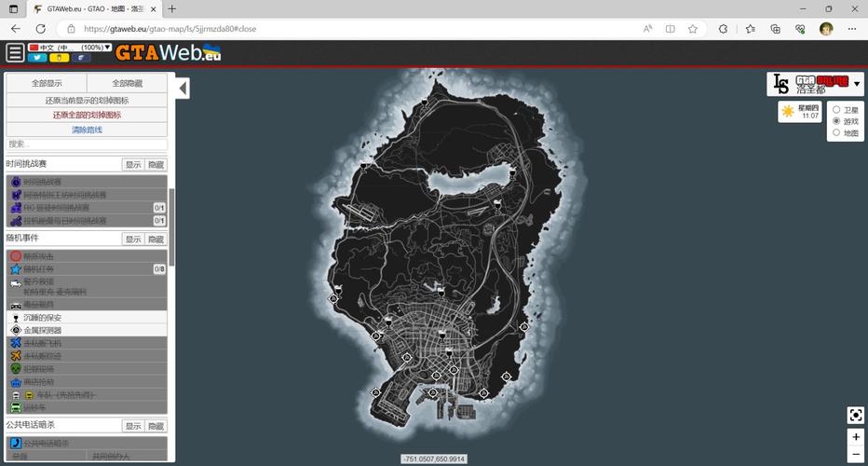Click browser back arrow
This screenshot has height=466, width=868.
(16, 29)
